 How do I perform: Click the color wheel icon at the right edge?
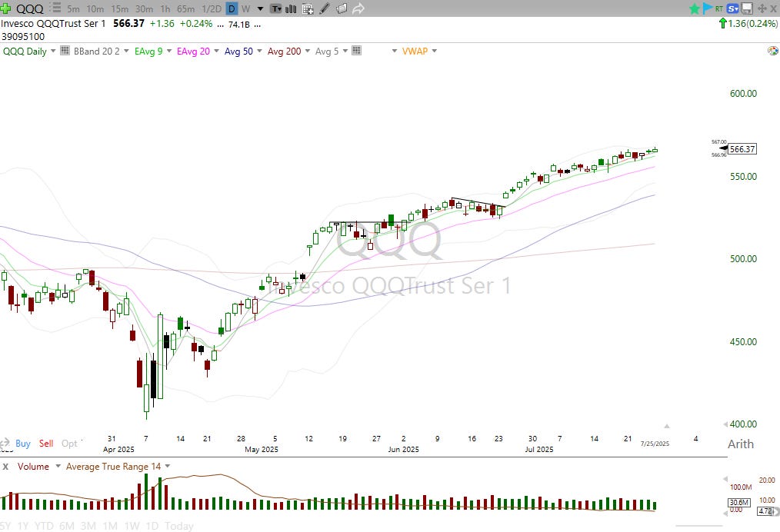(772, 50)
